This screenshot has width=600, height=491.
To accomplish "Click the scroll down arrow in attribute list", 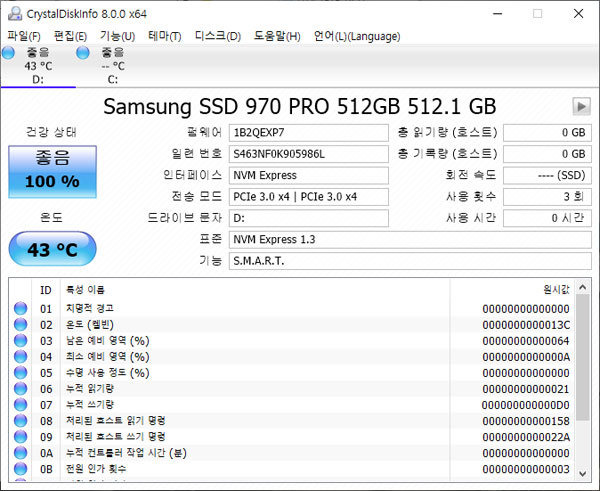I will (x=583, y=474).
